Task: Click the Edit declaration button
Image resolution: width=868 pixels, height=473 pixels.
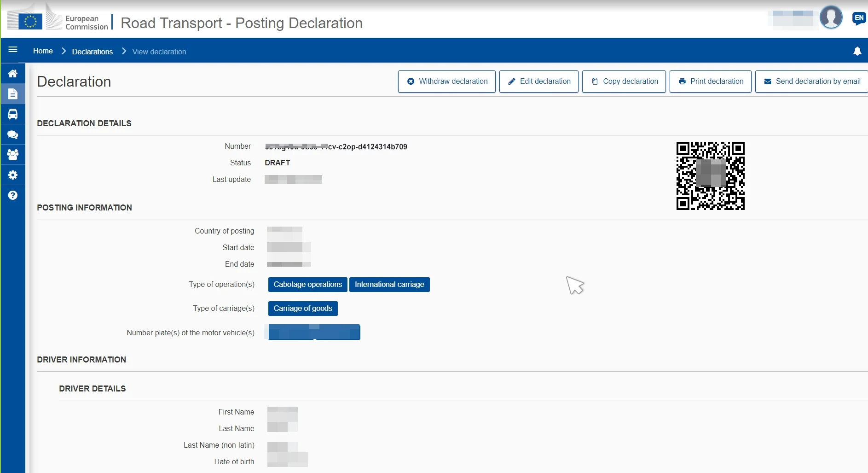Action: point(539,82)
